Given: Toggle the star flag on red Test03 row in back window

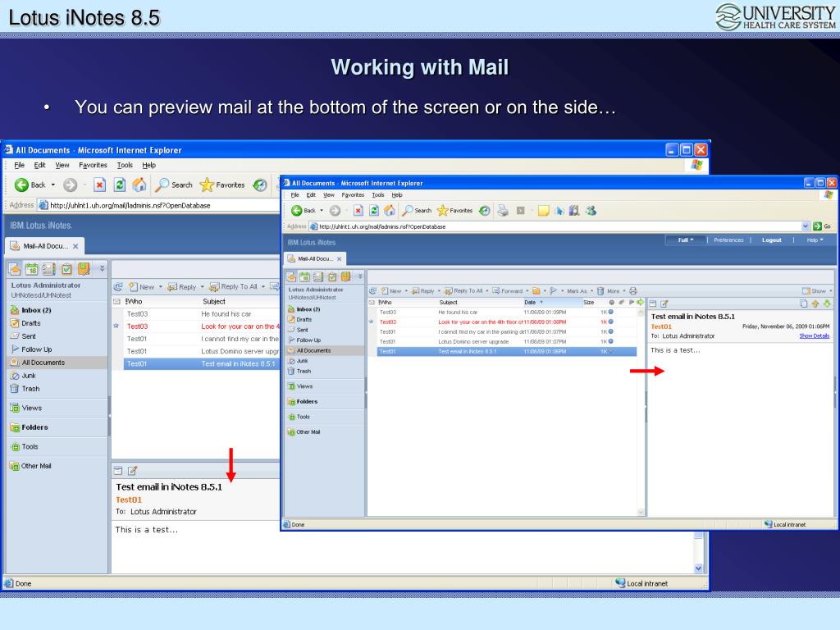Looking at the screenshot, I should [116, 326].
